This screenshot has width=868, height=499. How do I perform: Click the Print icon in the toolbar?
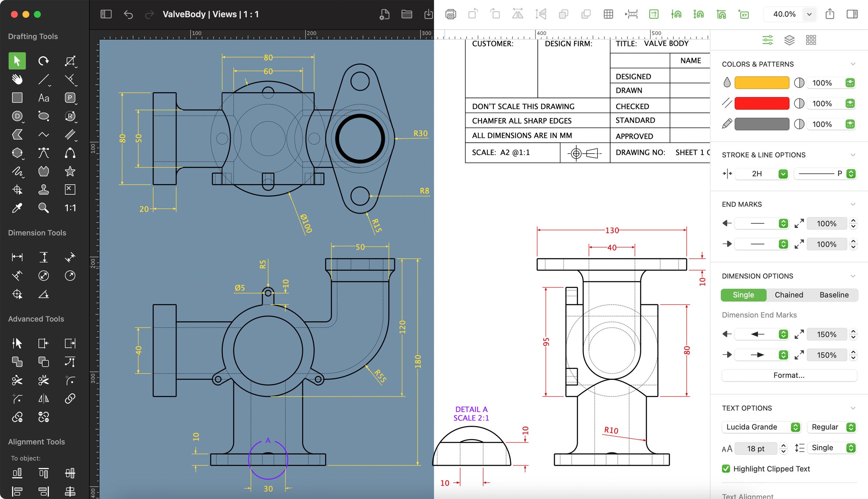(x=451, y=14)
